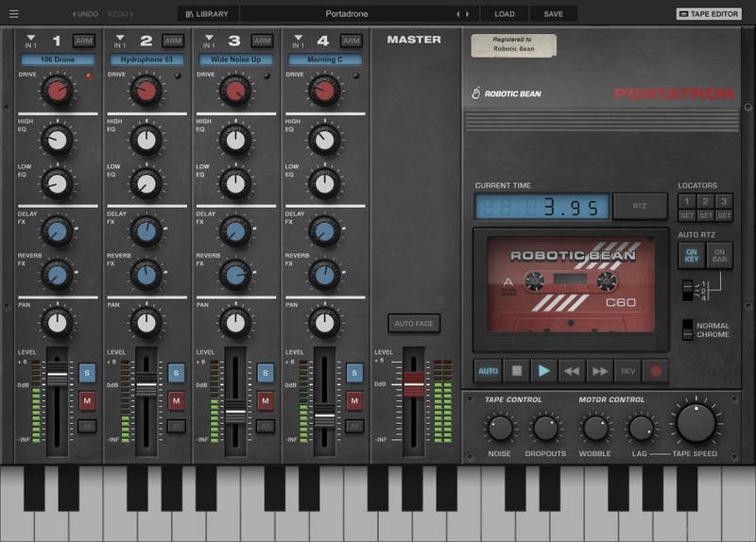Click SET under locator 1
The image size is (756, 542).
(x=687, y=215)
